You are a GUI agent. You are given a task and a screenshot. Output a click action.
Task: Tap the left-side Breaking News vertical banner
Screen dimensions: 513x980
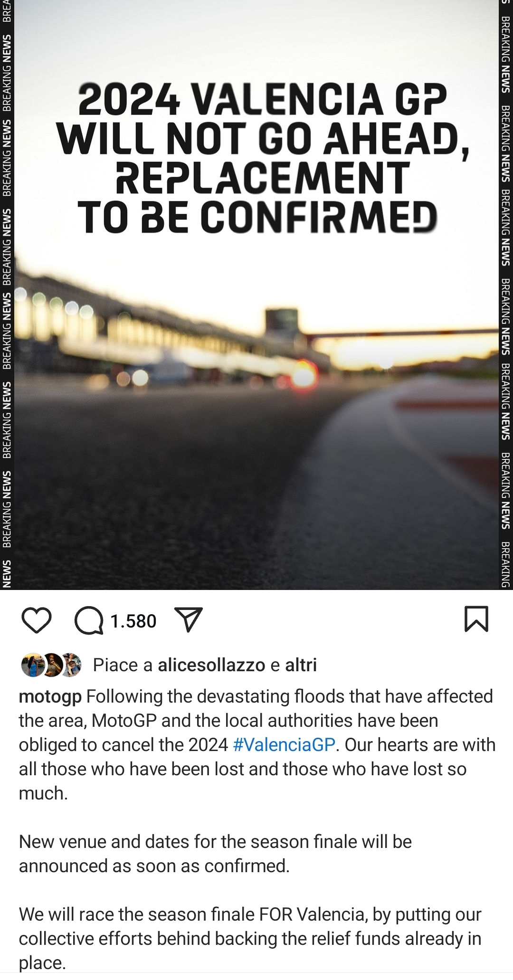[7, 295]
